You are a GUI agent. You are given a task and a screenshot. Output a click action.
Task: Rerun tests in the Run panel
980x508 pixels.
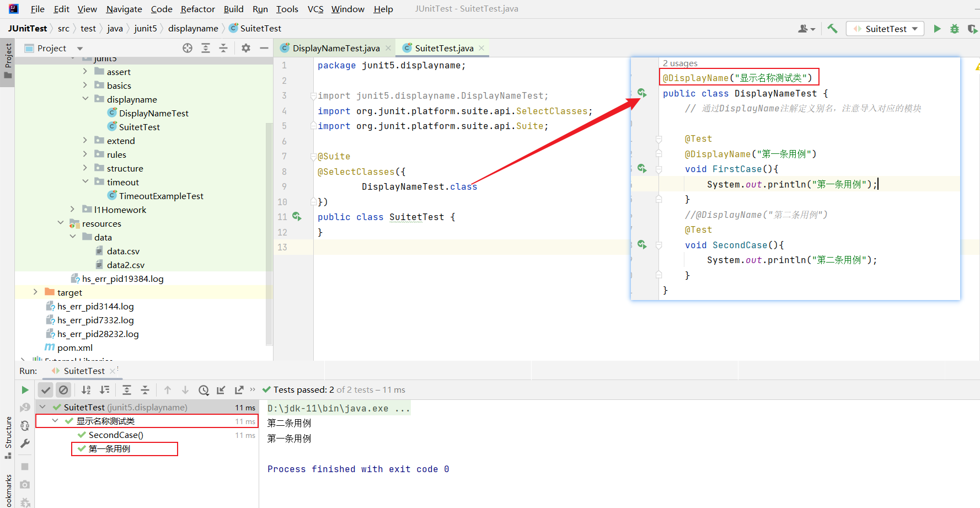25,390
